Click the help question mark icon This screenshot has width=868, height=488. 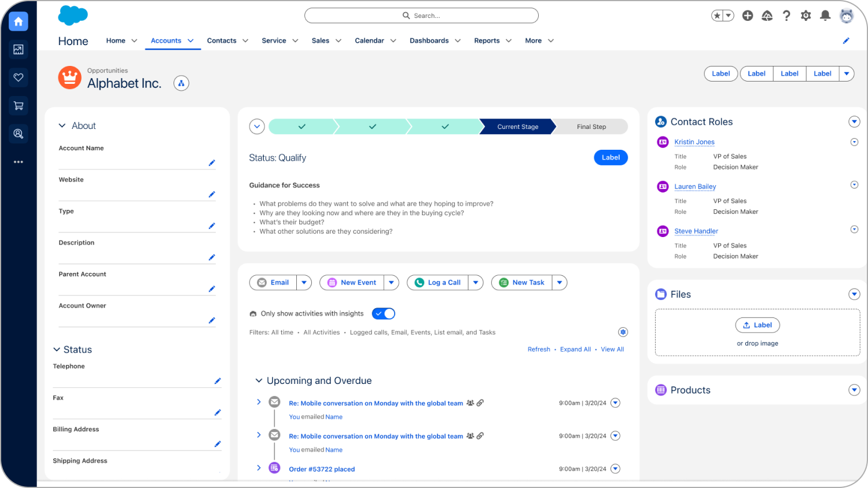pos(786,16)
